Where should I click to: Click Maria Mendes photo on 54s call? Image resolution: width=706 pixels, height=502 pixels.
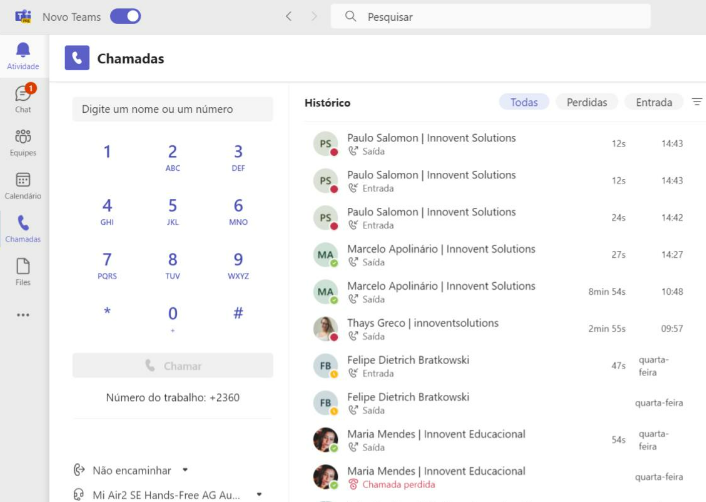click(x=326, y=440)
